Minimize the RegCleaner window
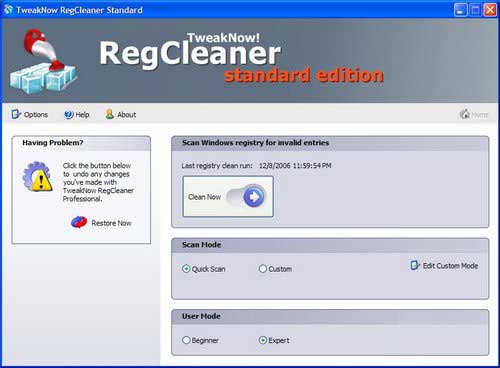500x368 pixels. point(460,10)
